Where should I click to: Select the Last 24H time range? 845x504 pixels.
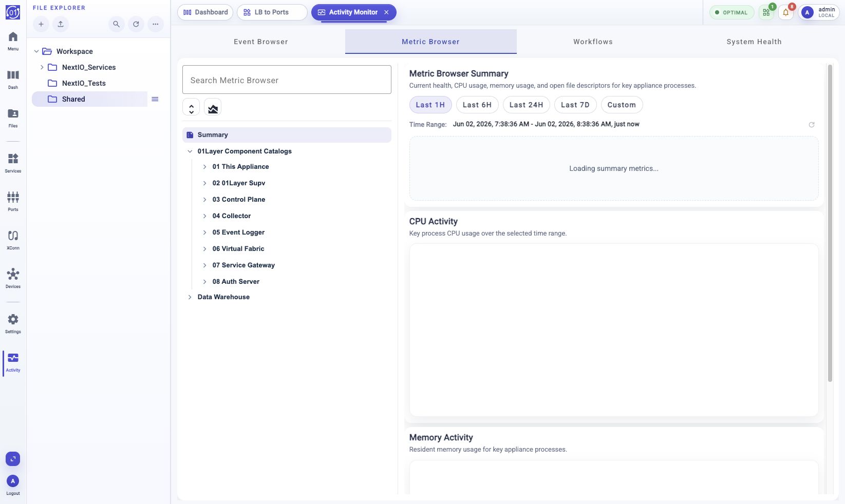pos(527,105)
